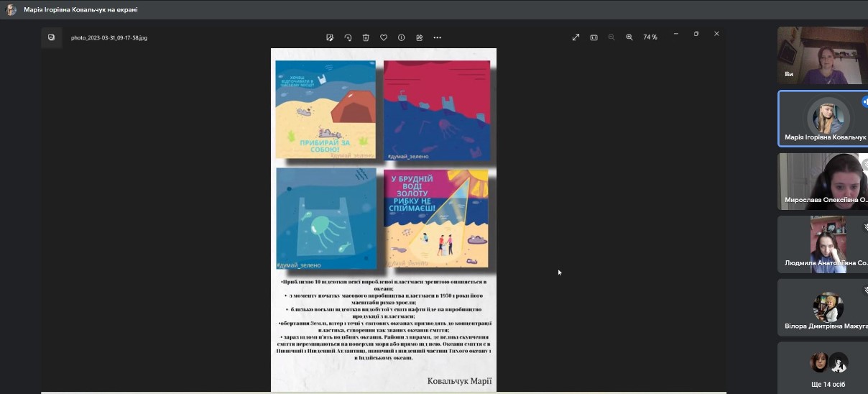Rotate the photo using toolbar
The height and width of the screenshot is (394, 868).
[x=348, y=37]
